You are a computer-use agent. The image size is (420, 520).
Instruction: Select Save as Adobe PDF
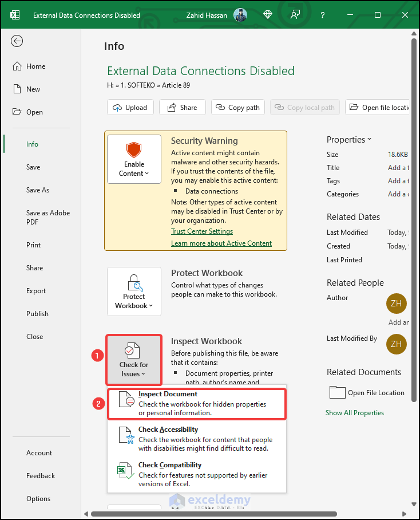click(47, 218)
